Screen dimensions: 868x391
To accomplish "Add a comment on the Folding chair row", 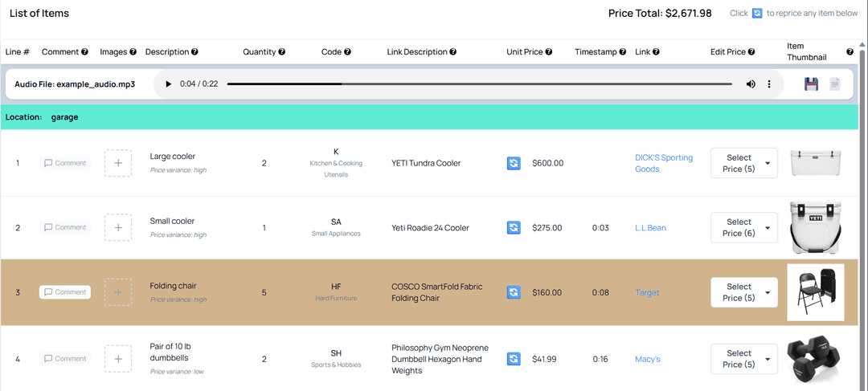I will tap(65, 292).
